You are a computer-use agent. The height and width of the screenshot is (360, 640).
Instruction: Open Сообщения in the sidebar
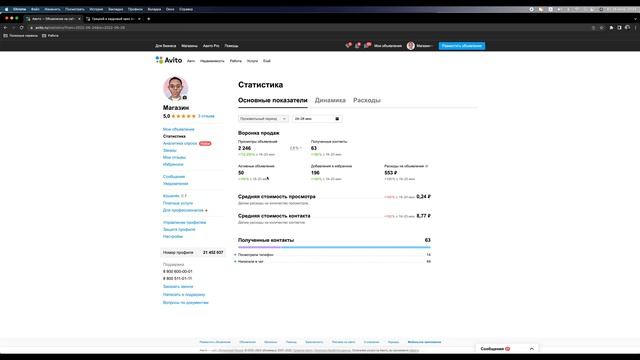174,177
